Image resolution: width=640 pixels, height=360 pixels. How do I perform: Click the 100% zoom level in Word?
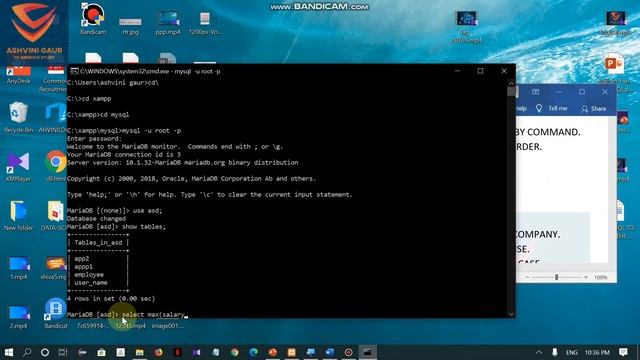tap(600, 278)
